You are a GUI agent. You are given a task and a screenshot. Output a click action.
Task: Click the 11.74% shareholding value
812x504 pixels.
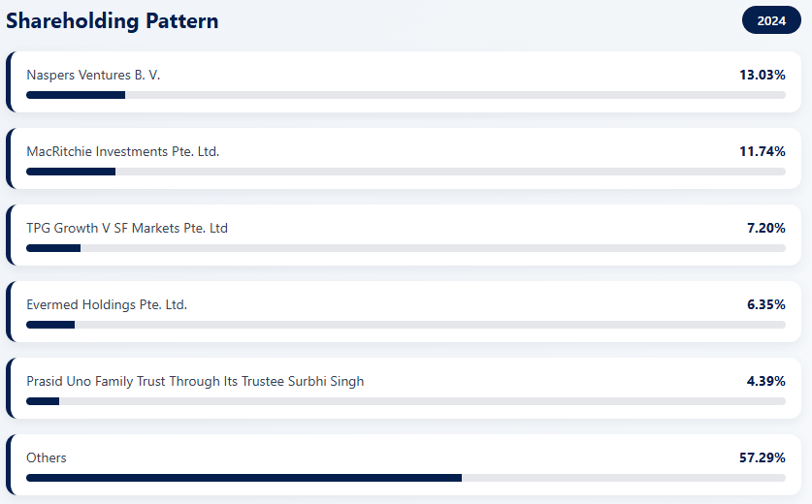(762, 151)
